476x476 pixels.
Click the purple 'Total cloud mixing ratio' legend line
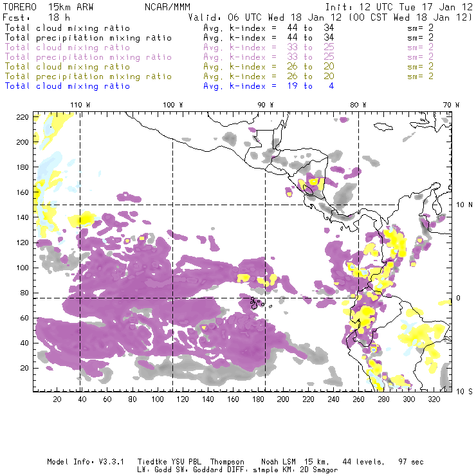(68, 48)
